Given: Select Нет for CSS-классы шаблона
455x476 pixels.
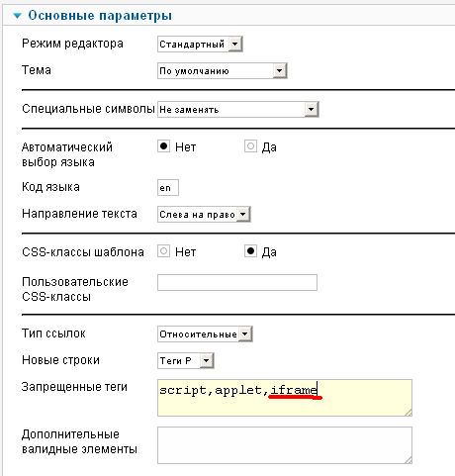Looking at the screenshot, I should click(x=163, y=251).
